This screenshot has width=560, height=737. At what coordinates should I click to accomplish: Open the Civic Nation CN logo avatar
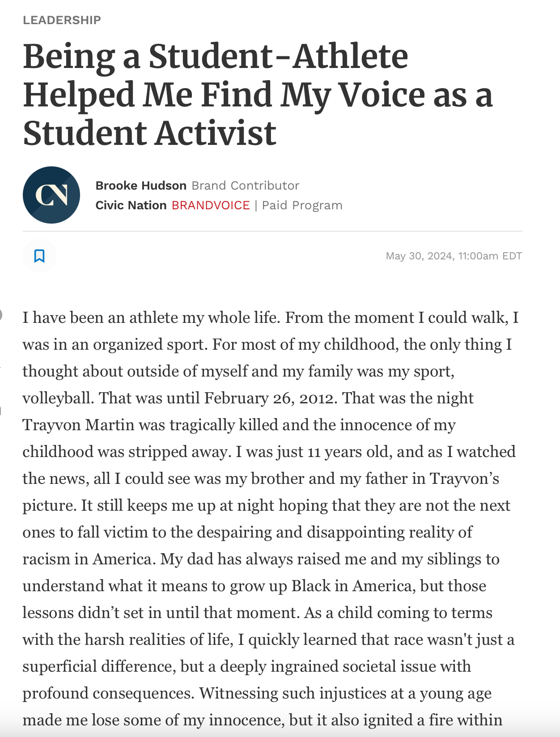point(51,195)
